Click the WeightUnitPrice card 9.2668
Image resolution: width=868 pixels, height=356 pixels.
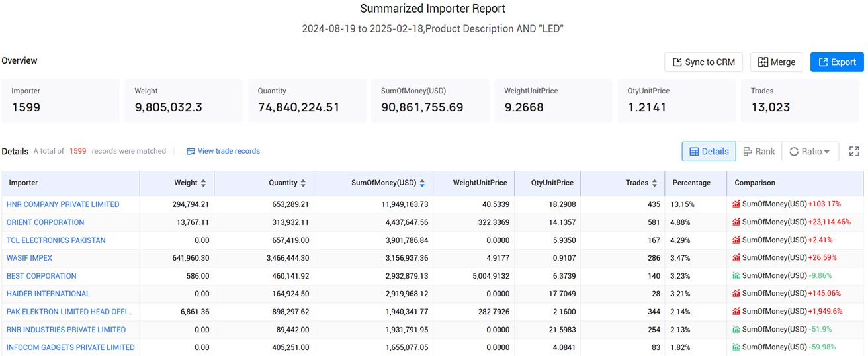[553, 101]
